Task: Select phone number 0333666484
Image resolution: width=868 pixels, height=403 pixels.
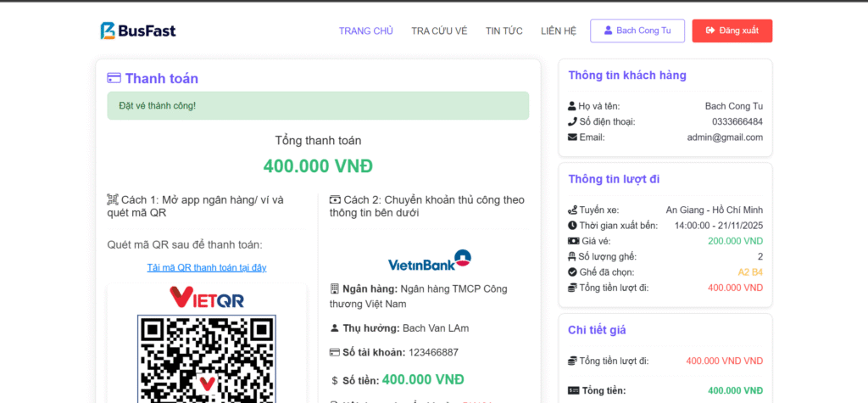Action: 737,121
